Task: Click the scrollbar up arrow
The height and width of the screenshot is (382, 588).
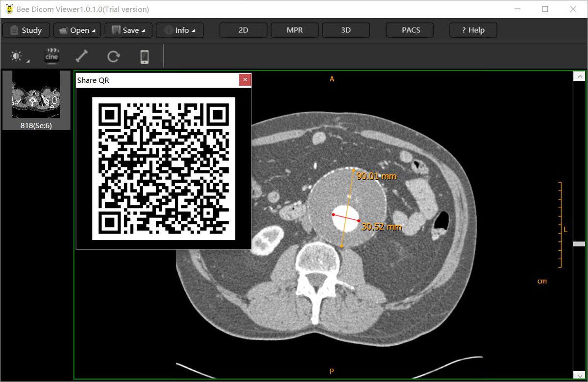Action: [579, 76]
